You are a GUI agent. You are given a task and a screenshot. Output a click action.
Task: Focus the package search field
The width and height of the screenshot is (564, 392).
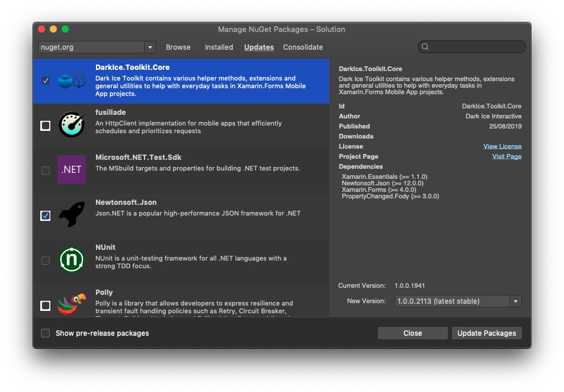click(472, 47)
